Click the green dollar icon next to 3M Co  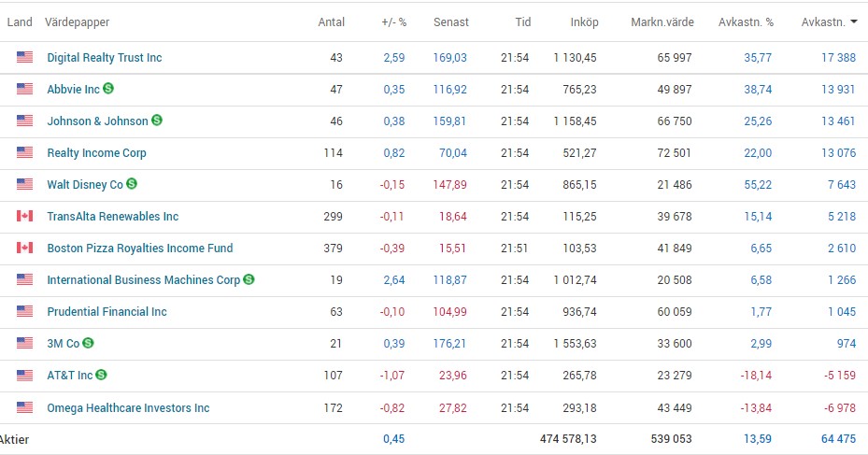click(87, 343)
